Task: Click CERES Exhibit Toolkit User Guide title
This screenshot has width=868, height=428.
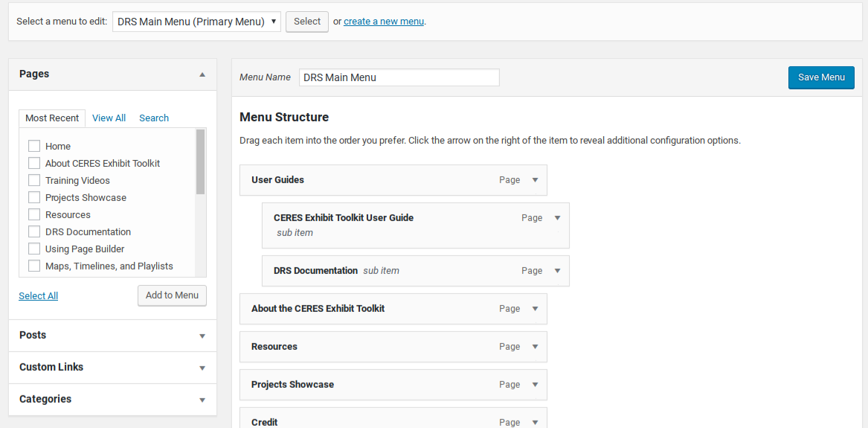Action: pos(343,218)
